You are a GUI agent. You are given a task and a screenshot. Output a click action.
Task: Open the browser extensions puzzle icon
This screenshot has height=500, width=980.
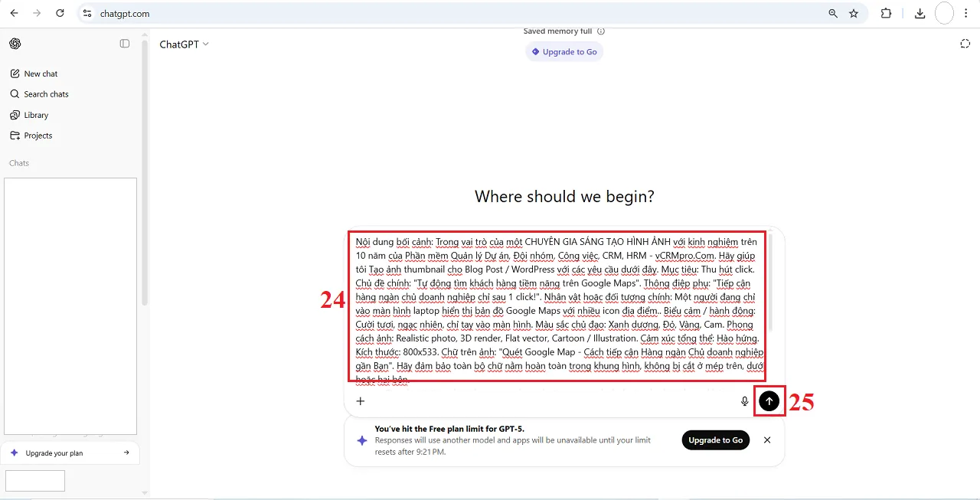pyautogui.click(x=887, y=13)
